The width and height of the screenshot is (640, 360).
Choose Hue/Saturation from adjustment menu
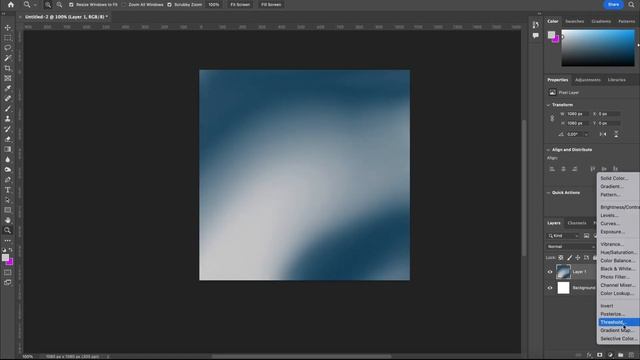point(619,252)
